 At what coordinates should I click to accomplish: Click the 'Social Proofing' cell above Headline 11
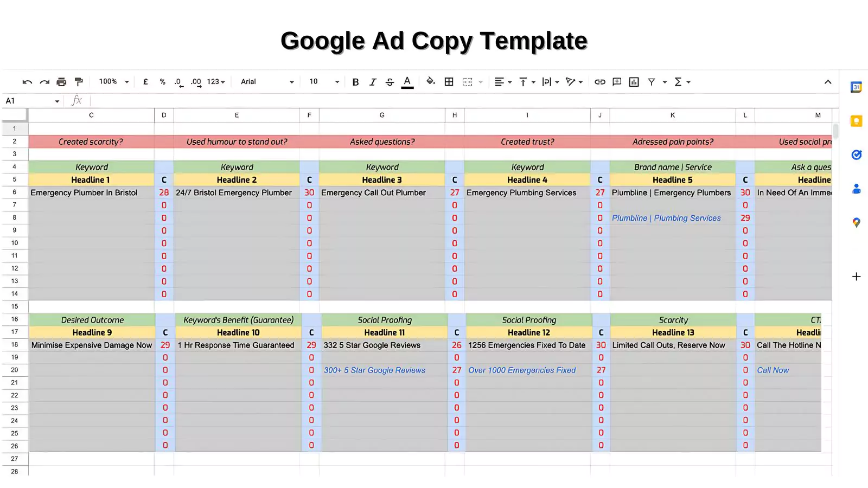(x=385, y=320)
